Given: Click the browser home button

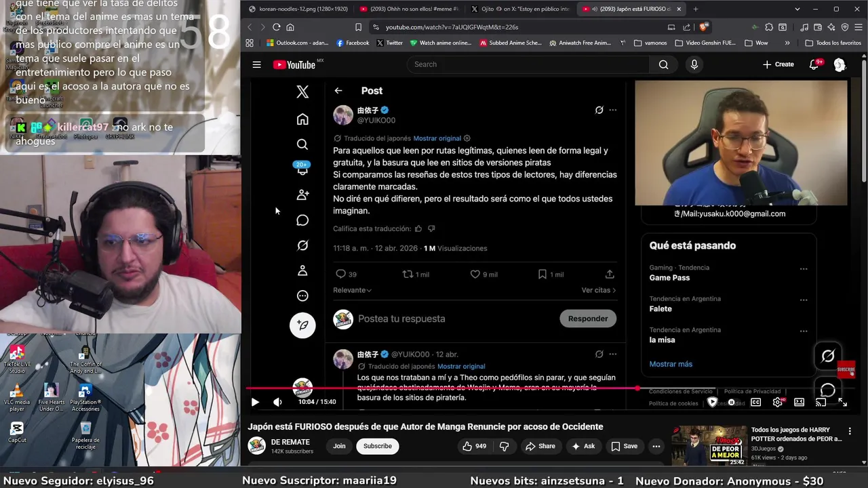Looking at the screenshot, I should [x=290, y=27].
